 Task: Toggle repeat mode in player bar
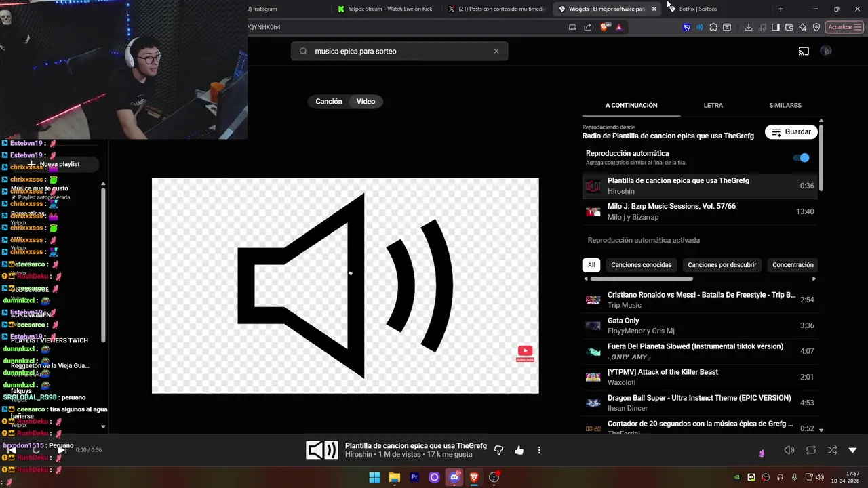tap(811, 450)
